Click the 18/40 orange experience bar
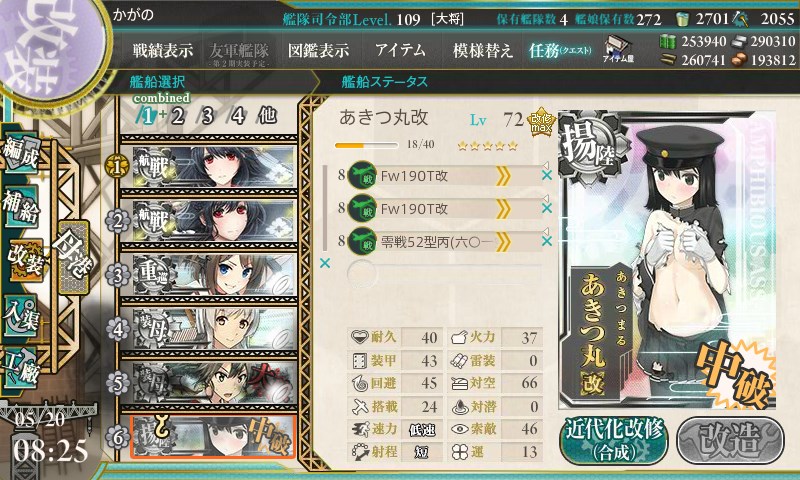The height and width of the screenshot is (480, 800). (366, 146)
